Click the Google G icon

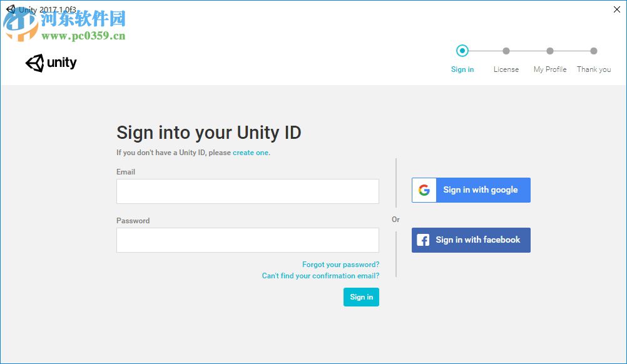(424, 190)
